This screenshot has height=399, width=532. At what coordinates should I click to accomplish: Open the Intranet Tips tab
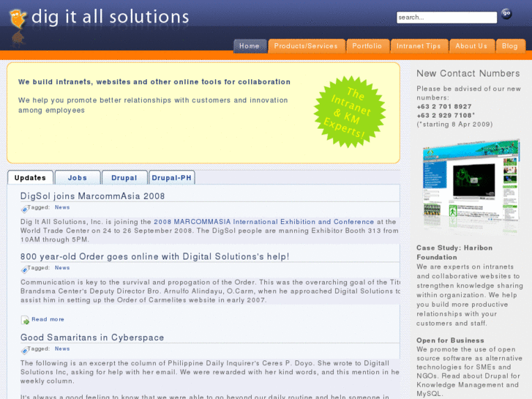[419, 46]
